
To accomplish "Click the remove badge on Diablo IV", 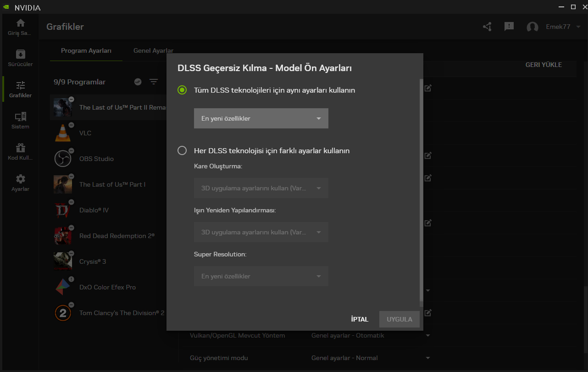I will pyautogui.click(x=71, y=202).
